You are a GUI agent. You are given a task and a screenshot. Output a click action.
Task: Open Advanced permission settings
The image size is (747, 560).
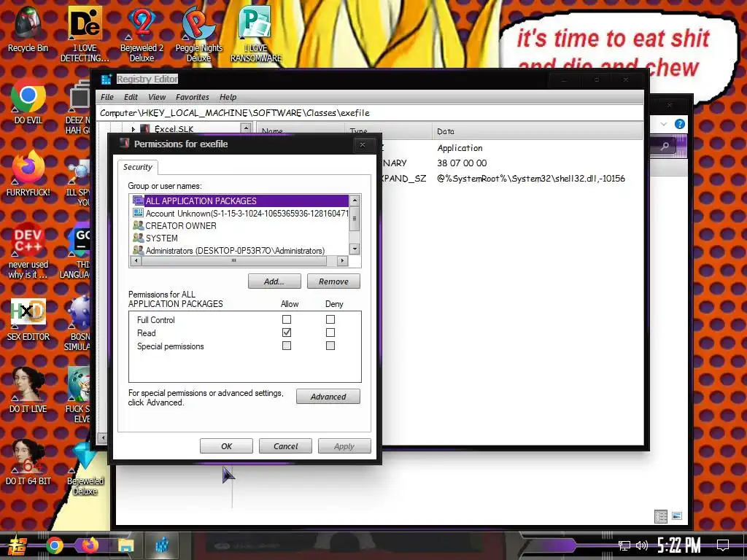328,397
